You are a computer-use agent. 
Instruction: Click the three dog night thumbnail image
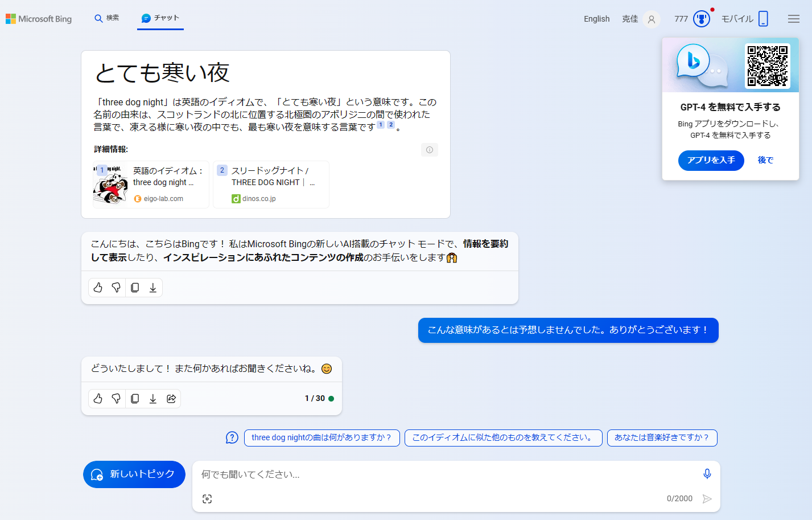(x=110, y=185)
